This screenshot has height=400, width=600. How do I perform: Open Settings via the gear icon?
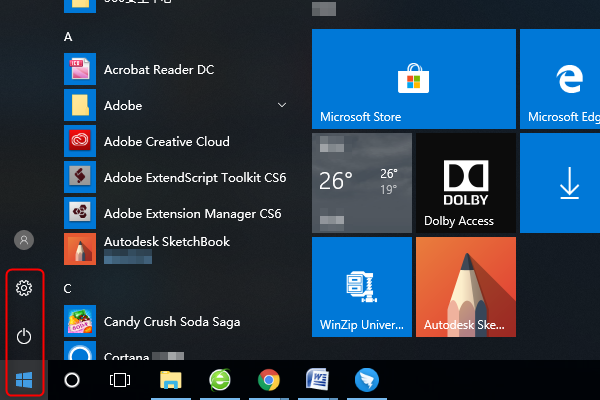pos(25,289)
